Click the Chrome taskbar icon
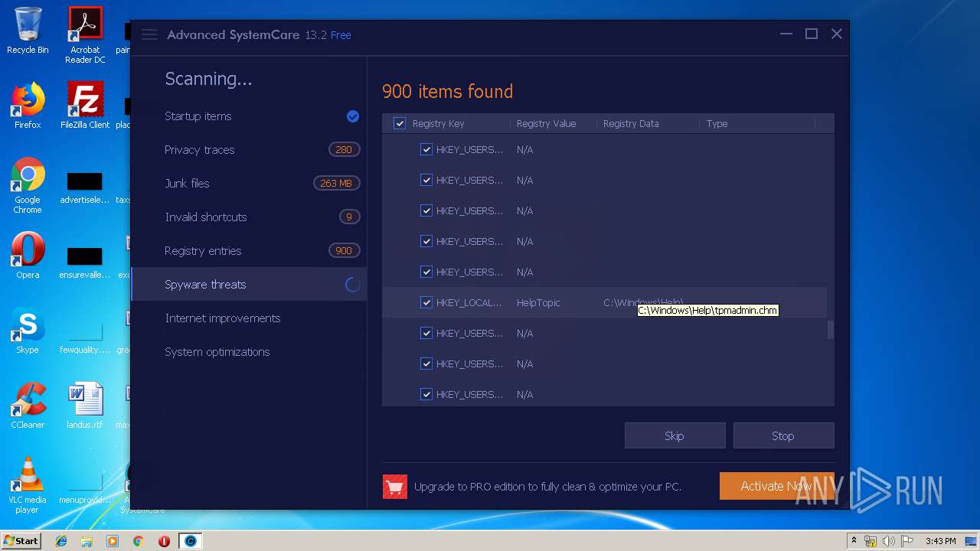Viewport: 980px width, 551px height. pos(138,541)
